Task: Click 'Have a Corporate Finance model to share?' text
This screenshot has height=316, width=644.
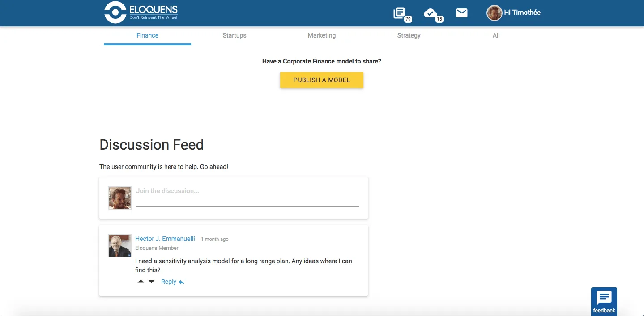Action: tap(322, 61)
